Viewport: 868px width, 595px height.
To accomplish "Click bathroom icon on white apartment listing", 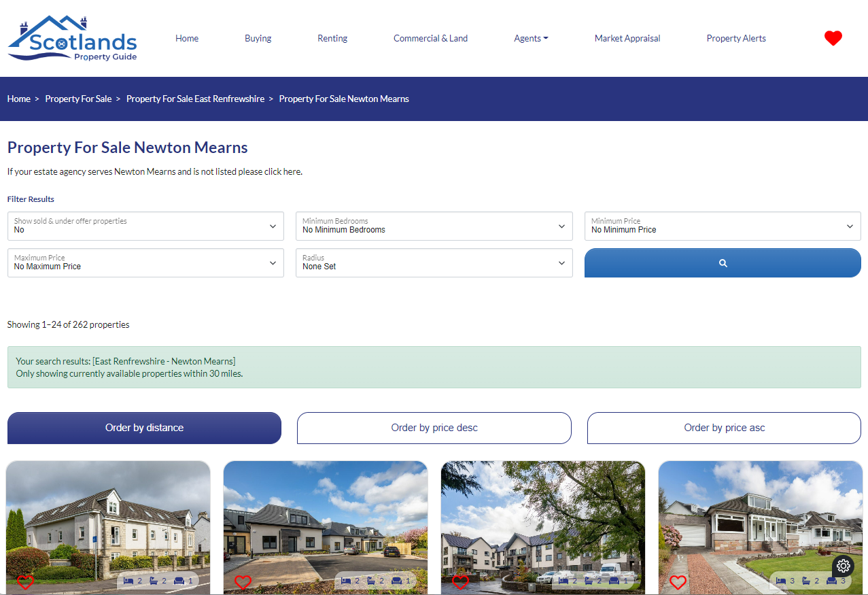I will tap(154, 581).
